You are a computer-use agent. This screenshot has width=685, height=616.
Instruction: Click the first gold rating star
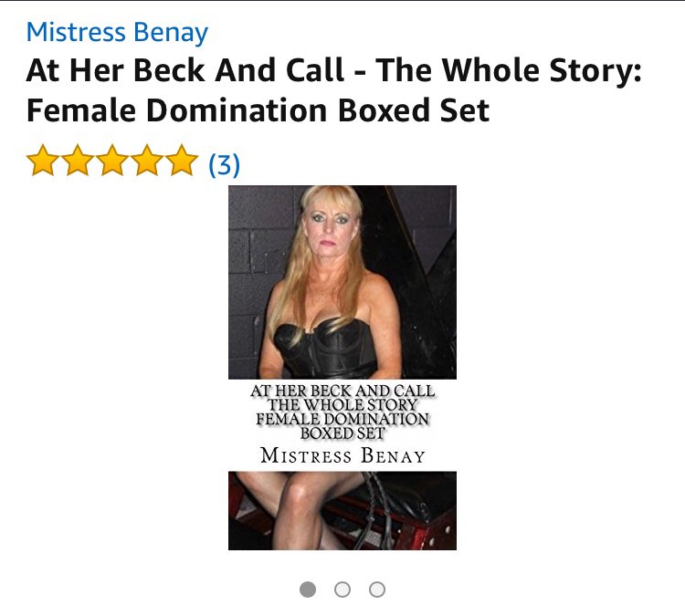pyautogui.click(x=43, y=161)
